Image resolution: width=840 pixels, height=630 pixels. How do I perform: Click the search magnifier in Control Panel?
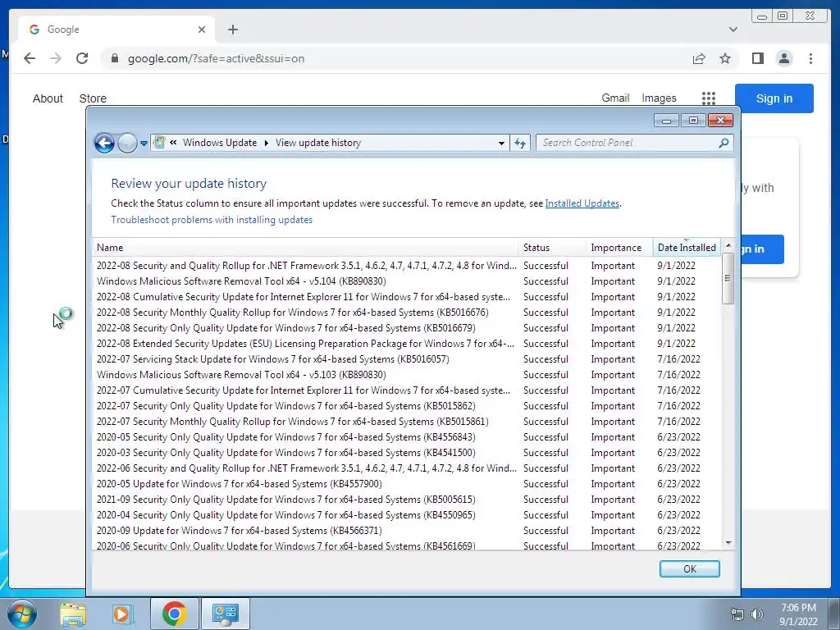724,143
